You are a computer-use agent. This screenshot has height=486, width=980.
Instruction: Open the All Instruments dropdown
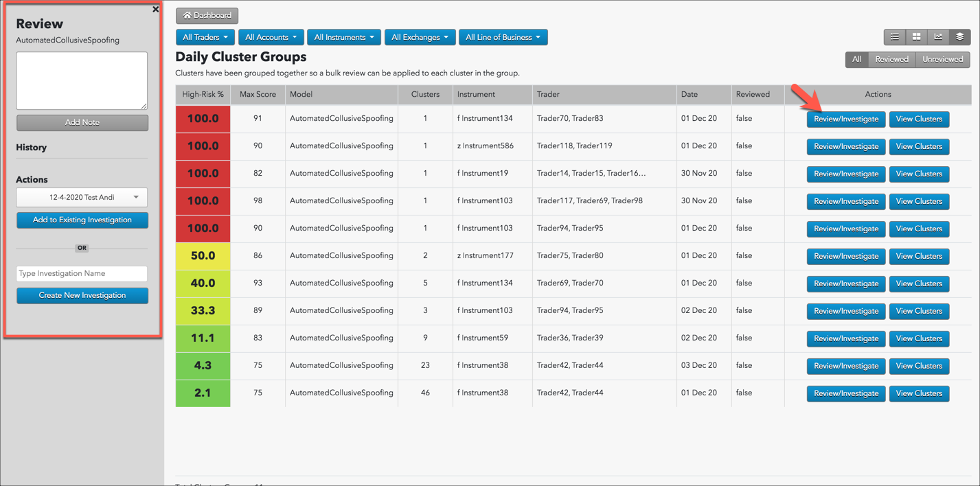pyautogui.click(x=344, y=37)
